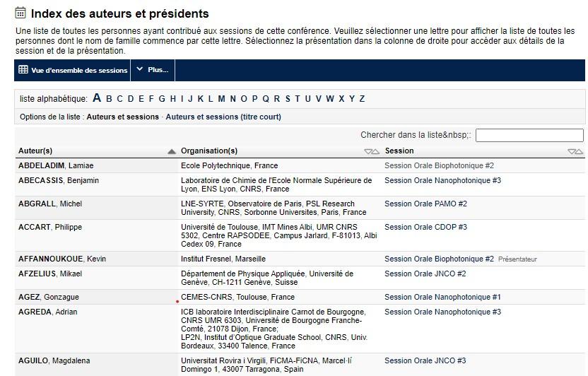
Task: Click the grid icon for sessions overview
Action: 23,70
